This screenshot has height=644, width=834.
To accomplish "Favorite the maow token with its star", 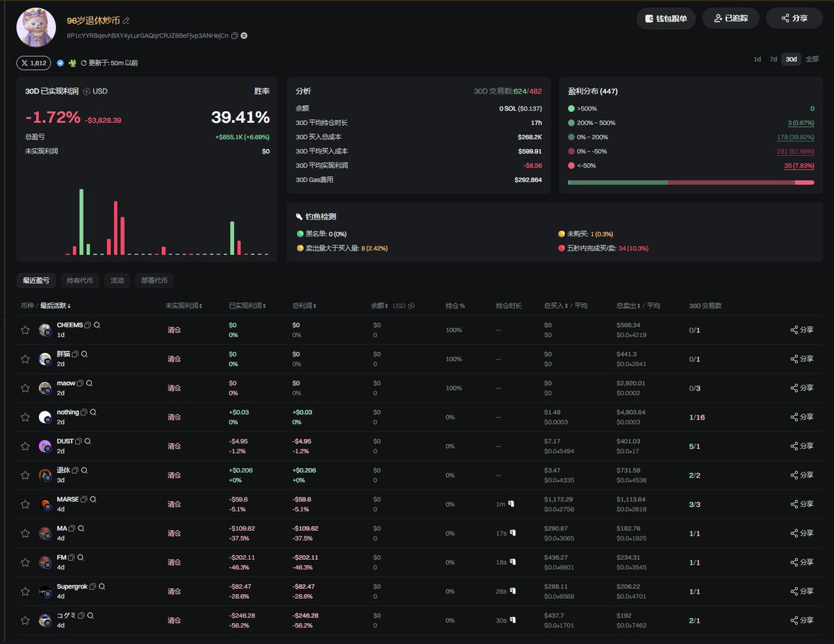I will tap(25, 388).
